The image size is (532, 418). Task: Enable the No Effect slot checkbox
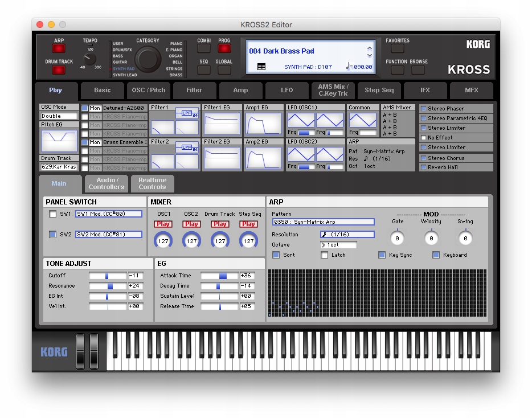coord(423,138)
